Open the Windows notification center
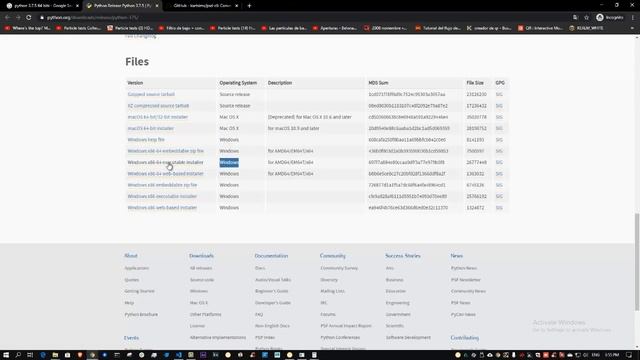640x360 pixels. 629,355
